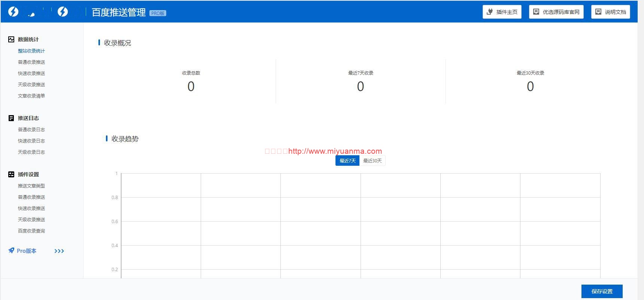Click the 数据统计 section heading
Viewport: 644px width, 300px height.
pyautogui.click(x=28, y=39)
